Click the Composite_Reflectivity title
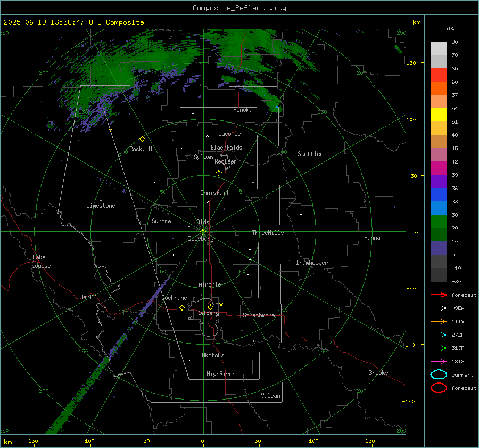This screenshot has height=448, width=479. tap(240, 8)
